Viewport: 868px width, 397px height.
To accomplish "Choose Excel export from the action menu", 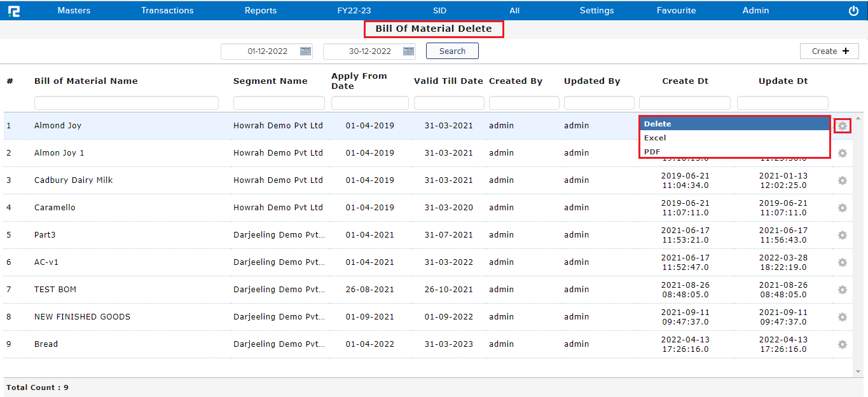I will coord(655,138).
